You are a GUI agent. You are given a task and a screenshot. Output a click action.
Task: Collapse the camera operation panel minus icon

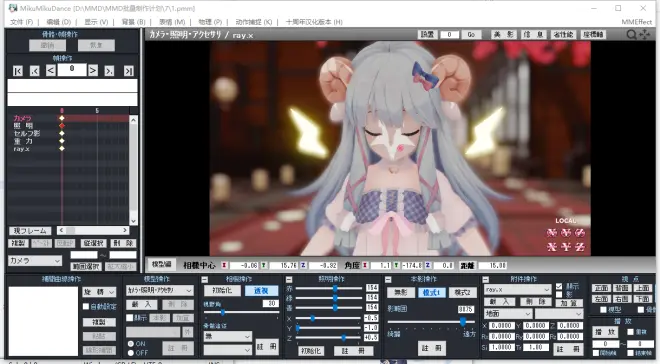point(205,279)
